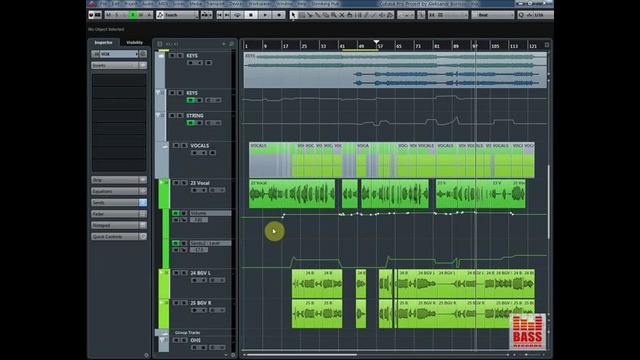Toggle green Read button on KEYS instrument track
640x360 pixels.
190,100
